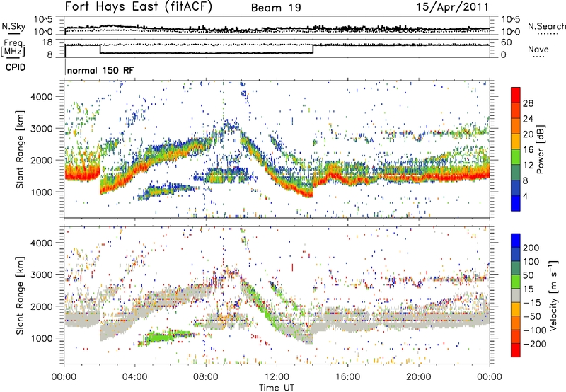
Task: Click the 'CPID' label
Action: click(x=16, y=67)
